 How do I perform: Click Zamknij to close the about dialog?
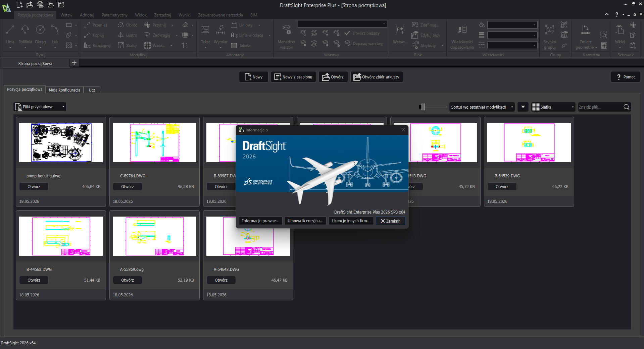[391, 221]
